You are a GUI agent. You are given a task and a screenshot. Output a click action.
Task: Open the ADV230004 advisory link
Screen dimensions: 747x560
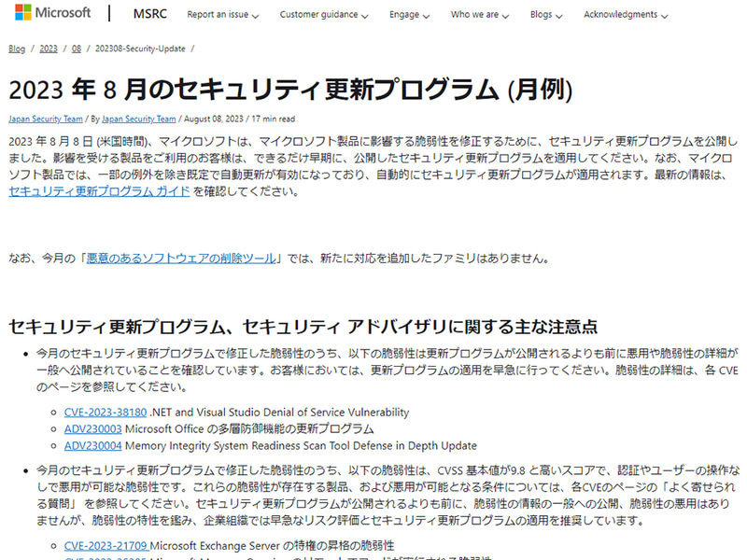click(92, 446)
